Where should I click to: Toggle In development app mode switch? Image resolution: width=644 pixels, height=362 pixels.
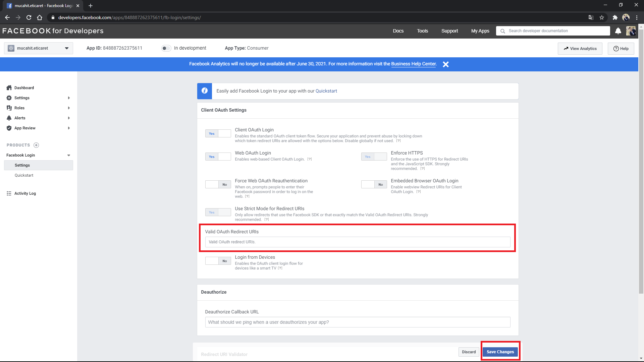166,48
